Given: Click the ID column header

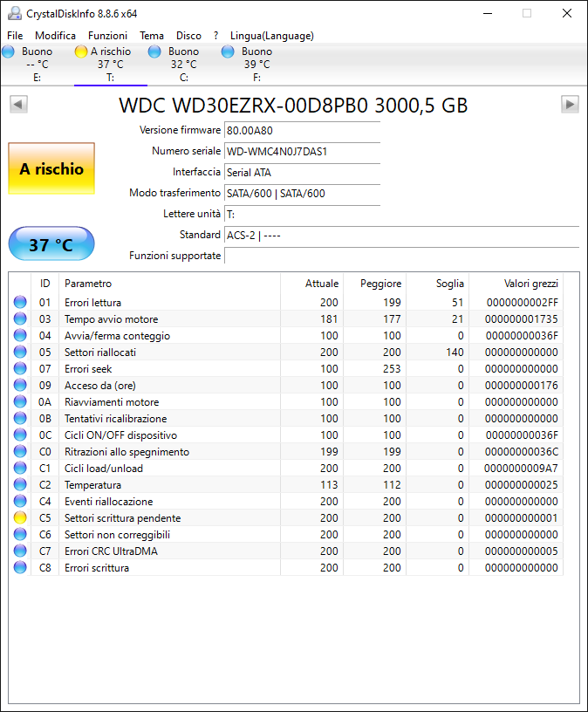Looking at the screenshot, I should 45,284.
